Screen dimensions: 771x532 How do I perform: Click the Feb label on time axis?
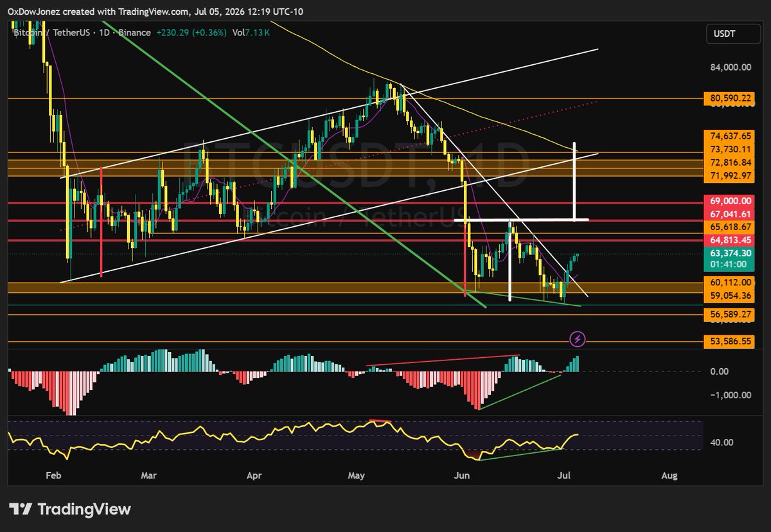click(53, 475)
